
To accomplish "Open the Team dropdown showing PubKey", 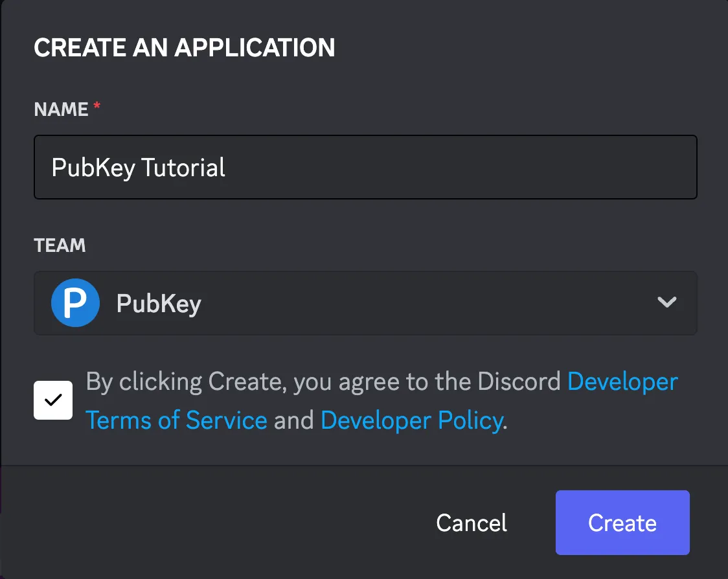I will [x=365, y=303].
